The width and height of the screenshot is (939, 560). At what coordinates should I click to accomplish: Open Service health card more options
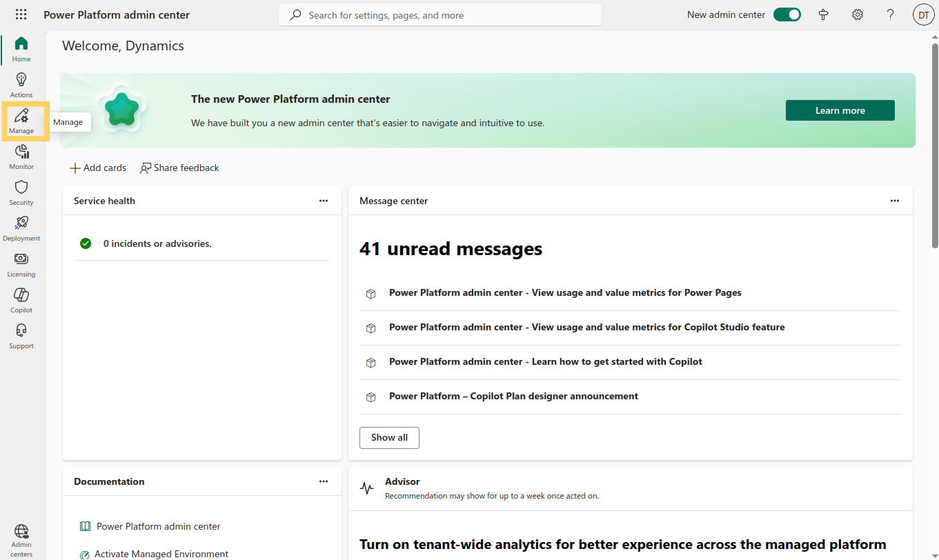(324, 201)
